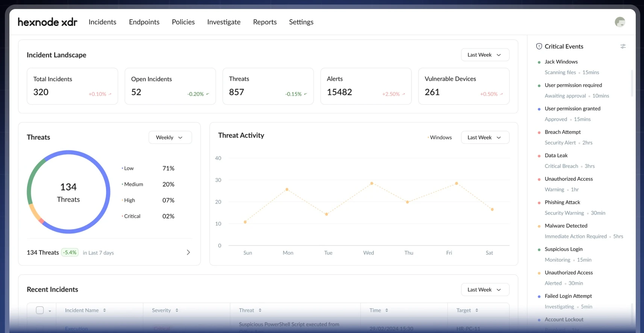This screenshot has height=333, width=644.
Task: Open the Breach Attempt critical event
Action: [x=562, y=132]
